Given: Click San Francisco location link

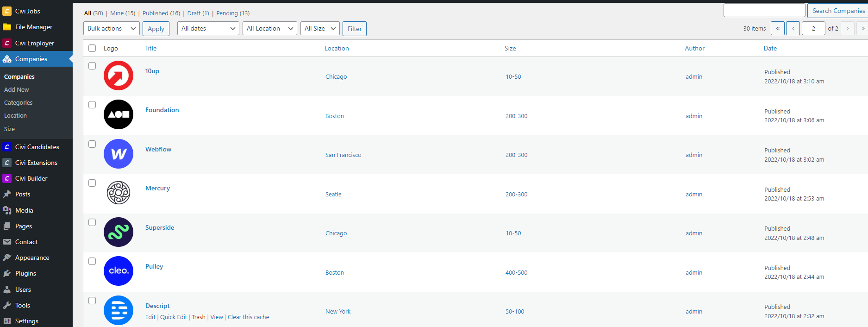Looking at the screenshot, I should click(343, 155).
